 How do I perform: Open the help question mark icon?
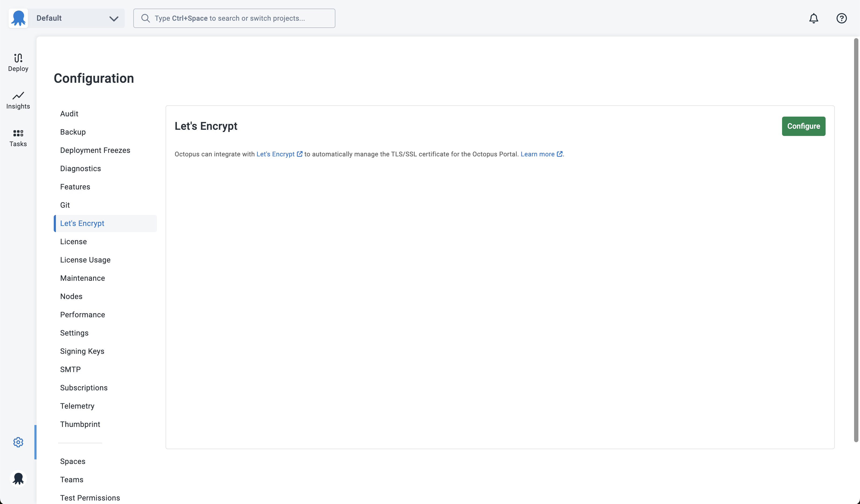(841, 18)
